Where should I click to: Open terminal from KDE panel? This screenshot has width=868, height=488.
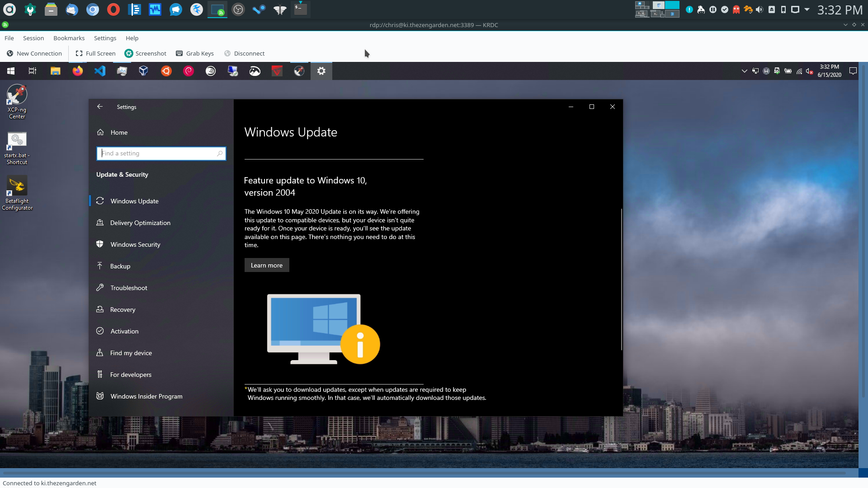[301, 9]
